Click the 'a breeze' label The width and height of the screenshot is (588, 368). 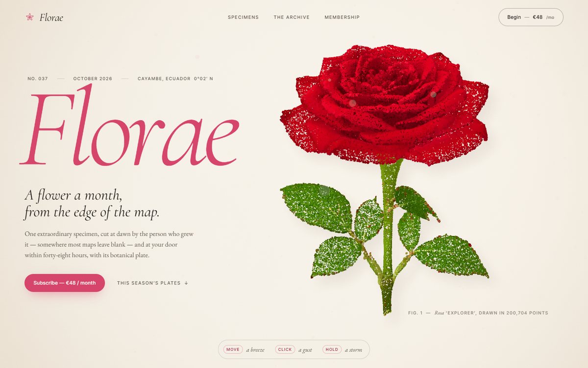tap(255, 350)
